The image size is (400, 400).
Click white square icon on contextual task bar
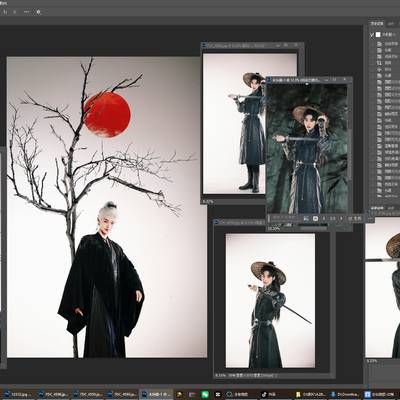pos(315,219)
